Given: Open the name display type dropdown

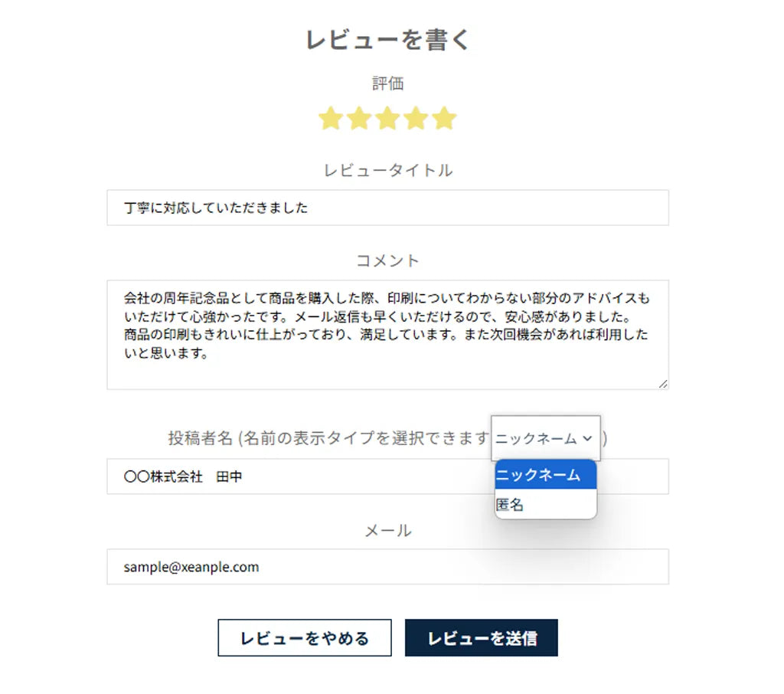Looking at the screenshot, I should (545, 438).
